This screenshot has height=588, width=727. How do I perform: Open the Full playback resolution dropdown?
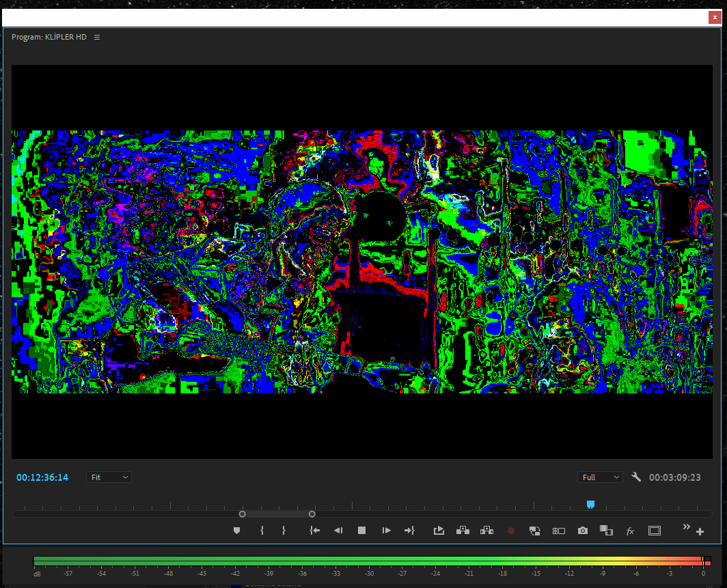pyautogui.click(x=600, y=477)
